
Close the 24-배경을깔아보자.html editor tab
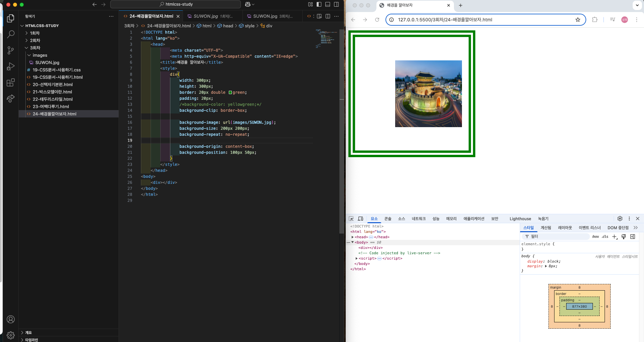[178, 16]
